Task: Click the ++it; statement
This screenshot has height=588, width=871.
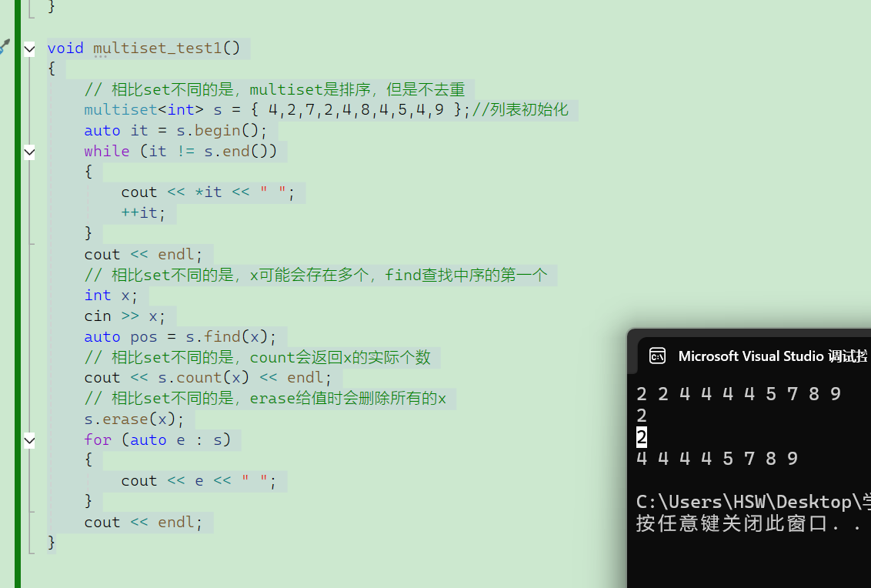Action: 143,213
